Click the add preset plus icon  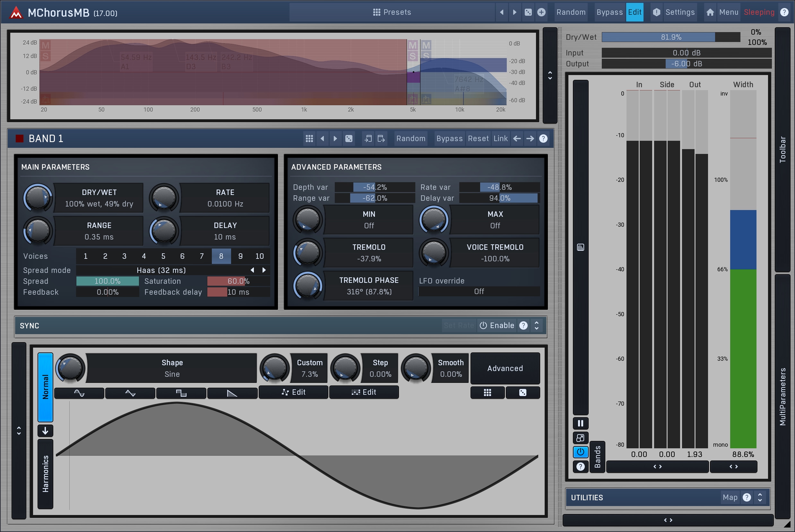pyautogui.click(x=541, y=12)
